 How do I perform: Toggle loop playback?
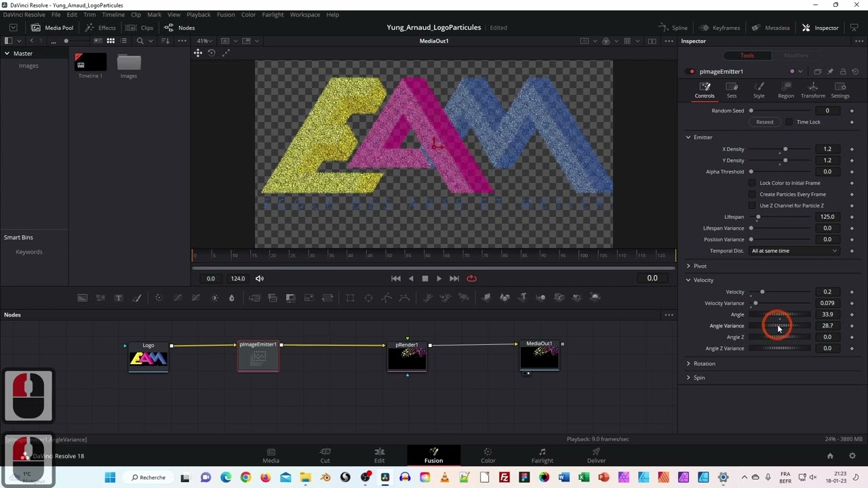[x=472, y=279]
